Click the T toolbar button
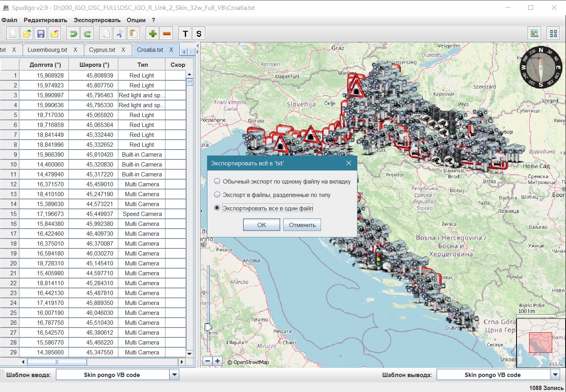The width and height of the screenshot is (566, 392). pyautogui.click(x=185, y=34)
